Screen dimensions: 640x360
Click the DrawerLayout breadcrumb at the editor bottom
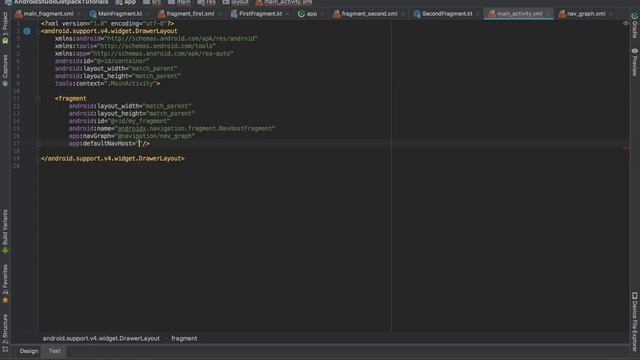(101, 338)
